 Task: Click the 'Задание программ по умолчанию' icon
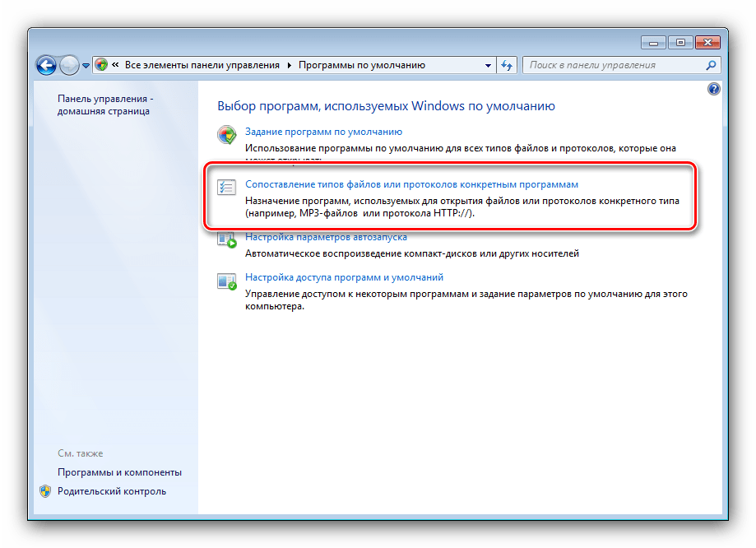[226, 135]
